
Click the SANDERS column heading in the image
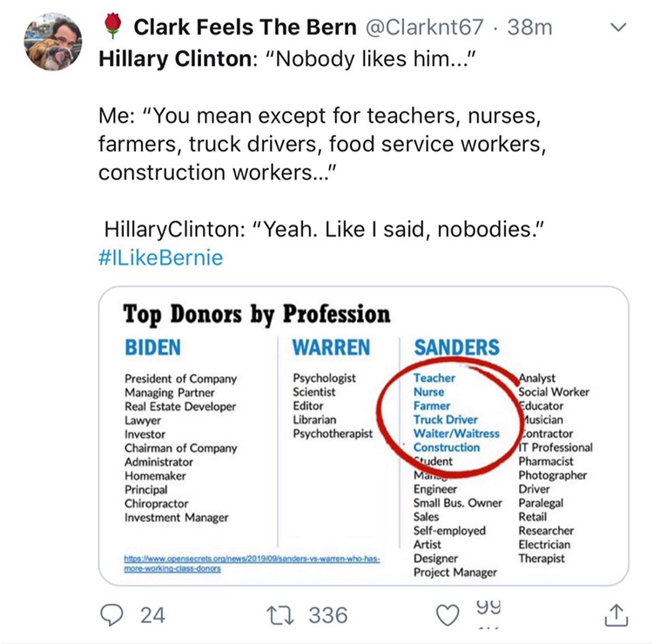point(456,347)
